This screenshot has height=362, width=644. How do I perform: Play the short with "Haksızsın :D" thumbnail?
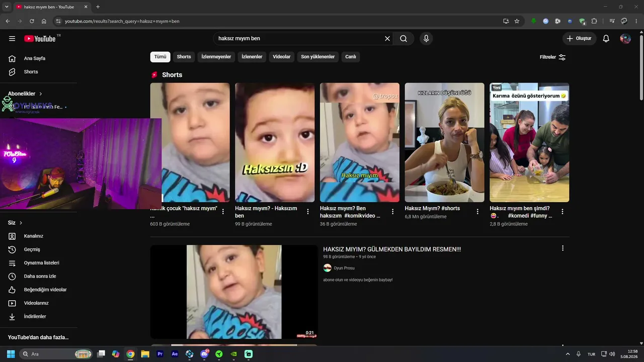[275, 142]
